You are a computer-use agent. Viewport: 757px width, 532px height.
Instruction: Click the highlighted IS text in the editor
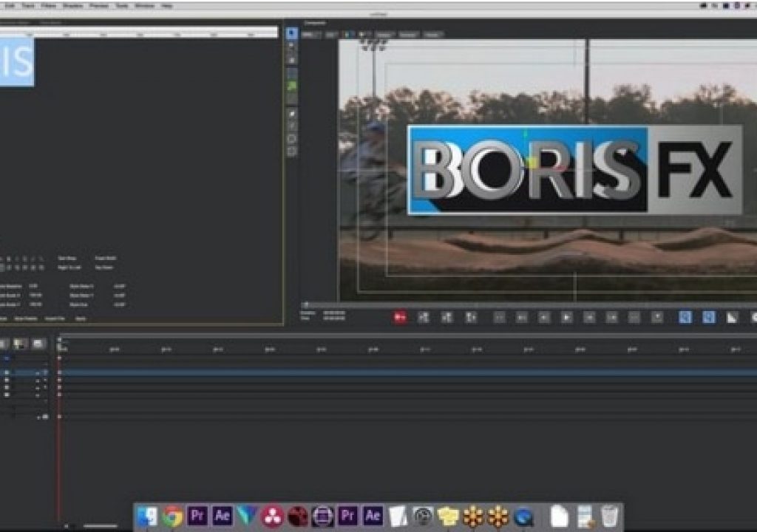coord(17,62)
